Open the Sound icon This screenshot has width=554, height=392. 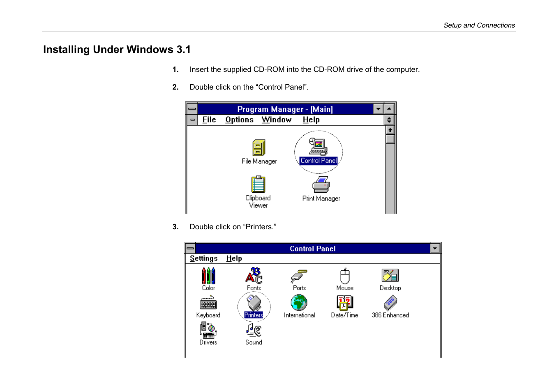[254, 330]
